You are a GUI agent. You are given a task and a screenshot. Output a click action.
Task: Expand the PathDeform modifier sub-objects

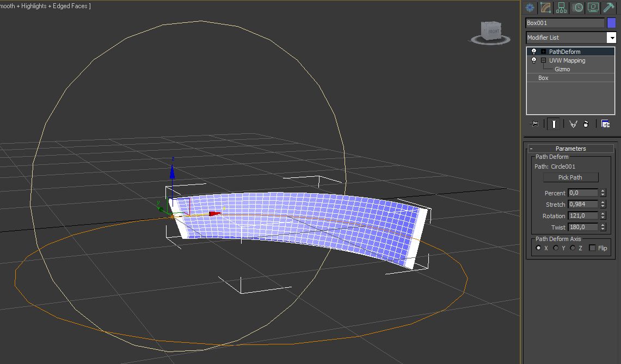[x=543, y=52]
